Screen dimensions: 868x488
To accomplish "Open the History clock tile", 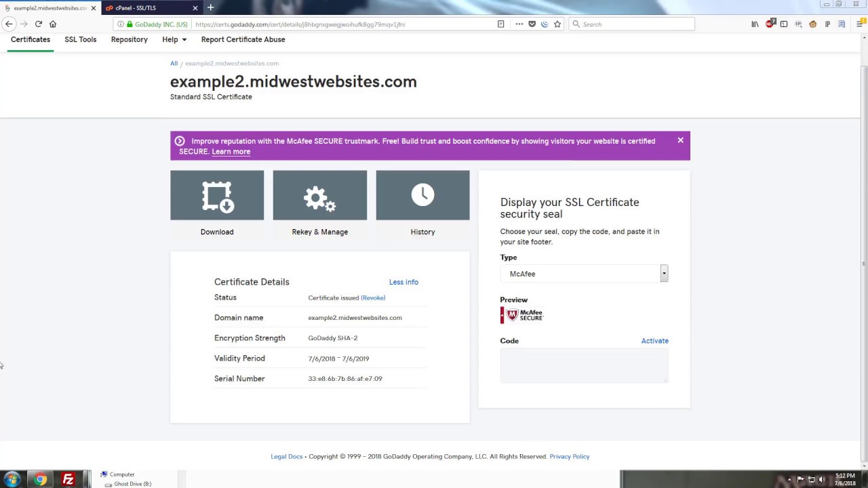I will tap(422, 195).
